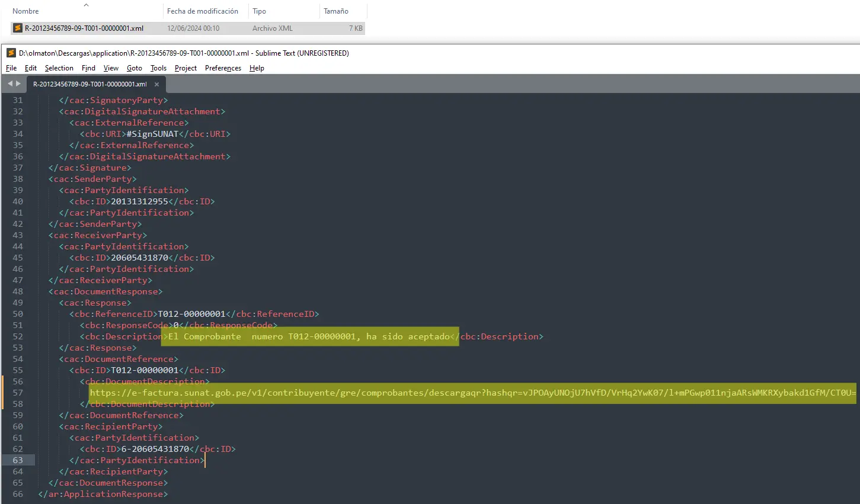Click the left tab navigation arrow
The height and width of the screenshot is (504, 860).
tap(10, 84)
